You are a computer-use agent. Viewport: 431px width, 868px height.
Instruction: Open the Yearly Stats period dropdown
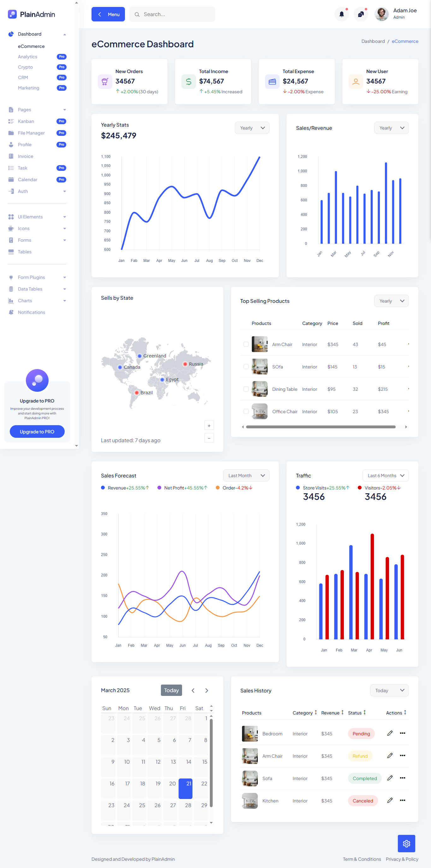pyautogui.click(x=251, y=128)
